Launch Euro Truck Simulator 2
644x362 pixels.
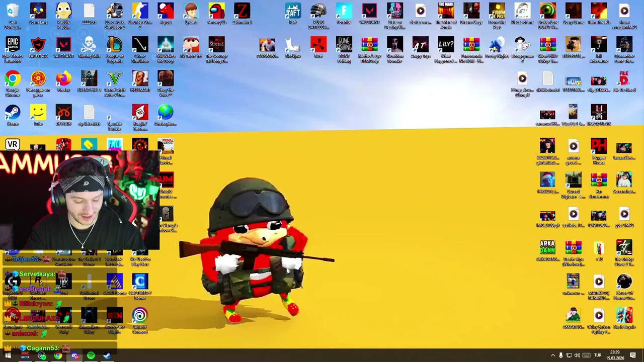(x=115, y=16)
